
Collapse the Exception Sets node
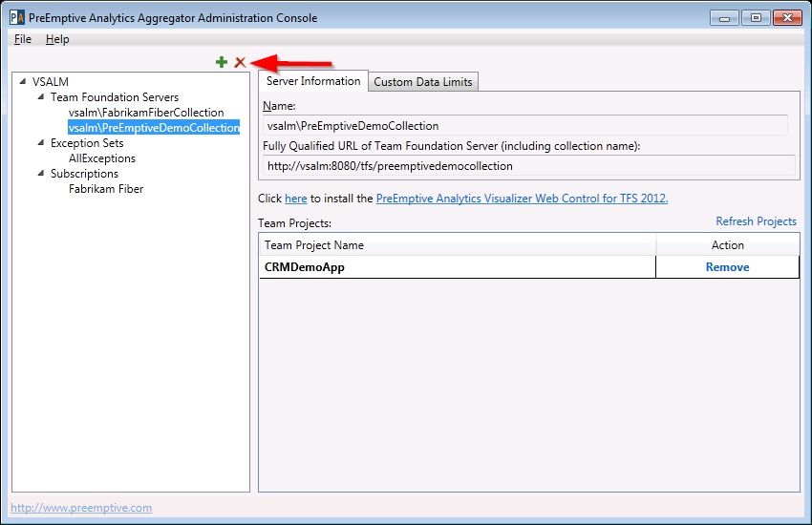tap(41, 143)
